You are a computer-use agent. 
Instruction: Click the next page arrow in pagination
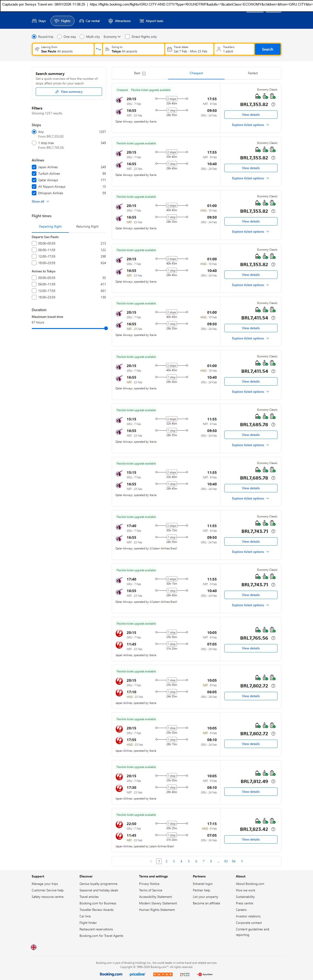click(x=242, y=861)
